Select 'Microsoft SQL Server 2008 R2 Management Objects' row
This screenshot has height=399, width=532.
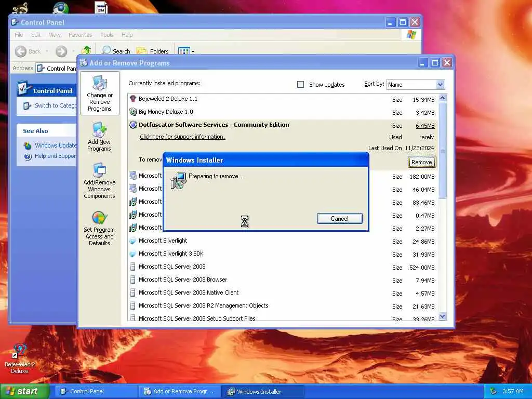[283, 305]
